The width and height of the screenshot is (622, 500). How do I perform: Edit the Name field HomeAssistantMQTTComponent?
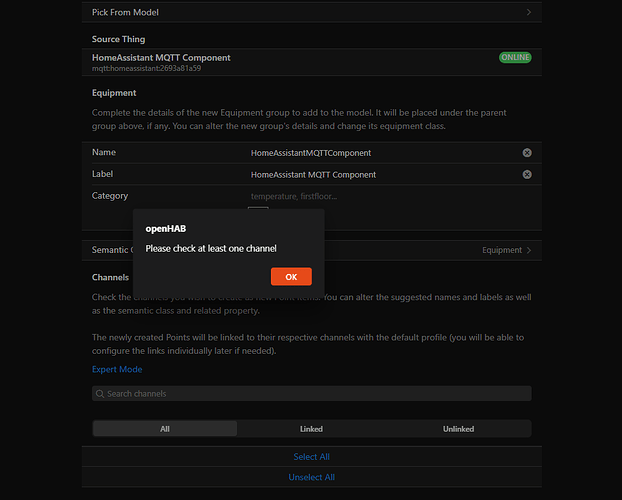385,153
